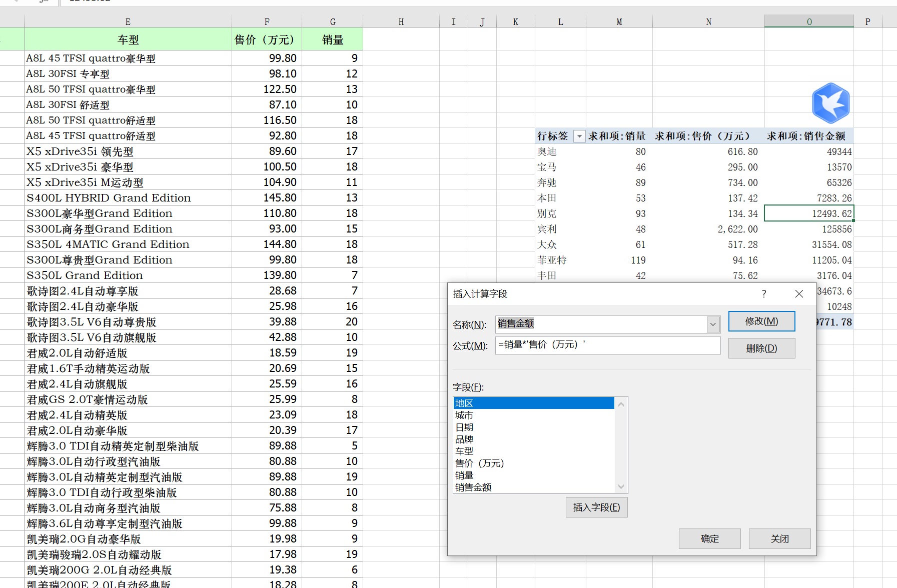Confirm with the 确定 button

[709, 539]
